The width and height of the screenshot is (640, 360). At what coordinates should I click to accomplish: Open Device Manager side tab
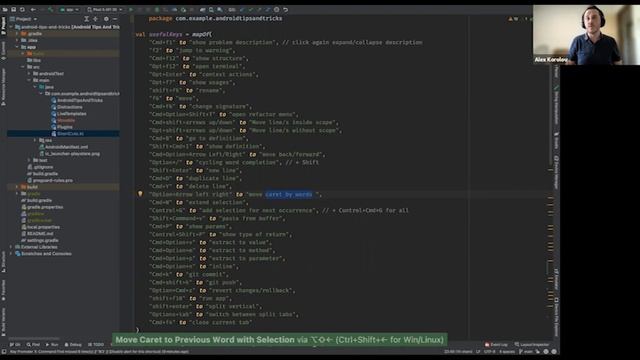point(556,173)
